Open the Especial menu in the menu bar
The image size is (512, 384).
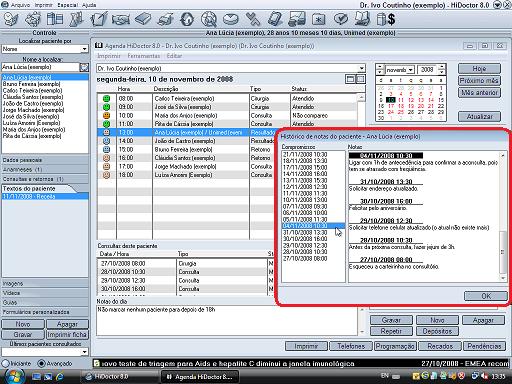(x=67, y=5)
